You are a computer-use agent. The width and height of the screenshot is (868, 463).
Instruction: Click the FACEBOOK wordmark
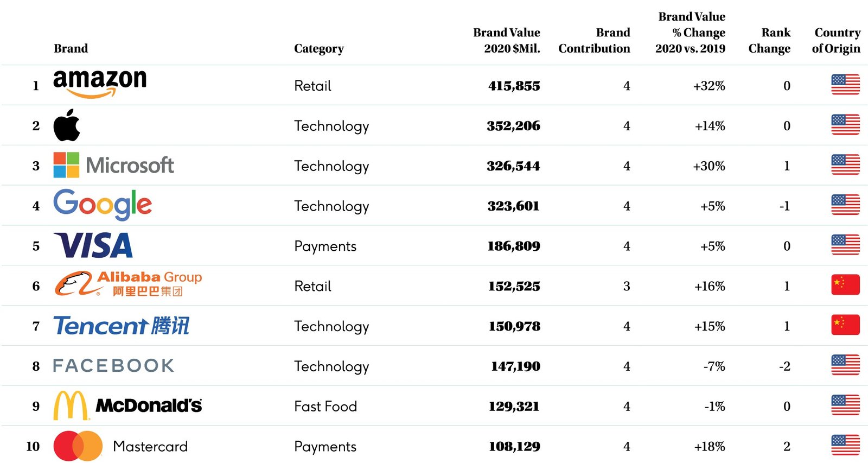pyautogui.click(x=113, y=366)
